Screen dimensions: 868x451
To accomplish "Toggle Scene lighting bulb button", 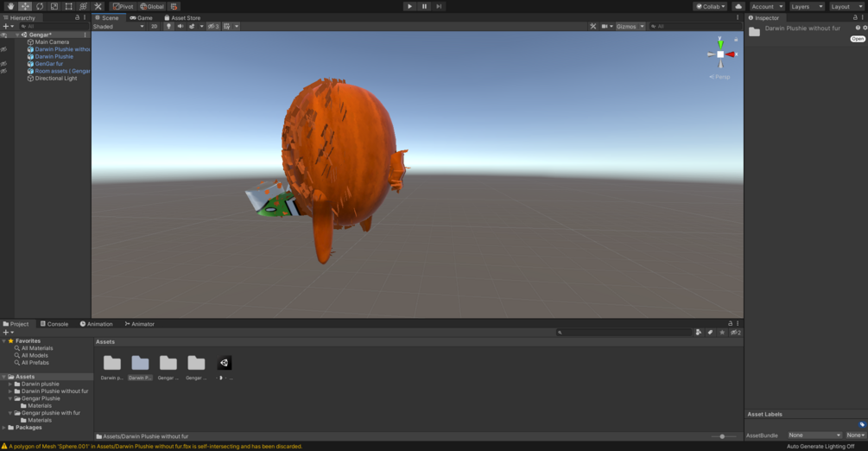I will (x=168, y=26).
